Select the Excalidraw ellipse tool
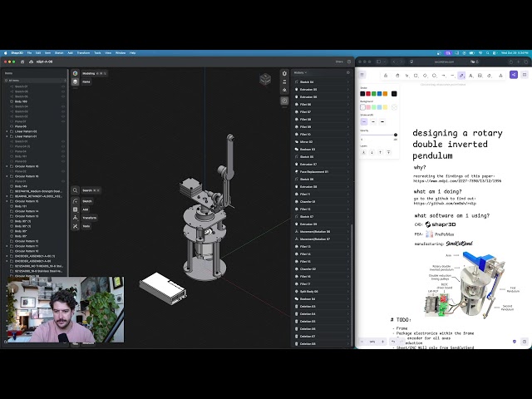Viewport: 532px width, 399px height. (x=434, y=76)
